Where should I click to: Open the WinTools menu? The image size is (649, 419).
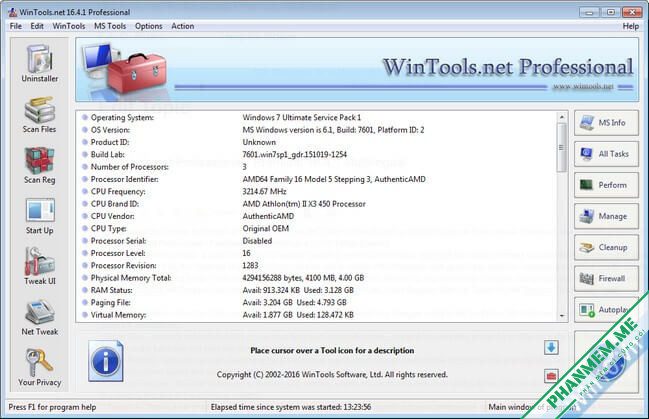69,26
